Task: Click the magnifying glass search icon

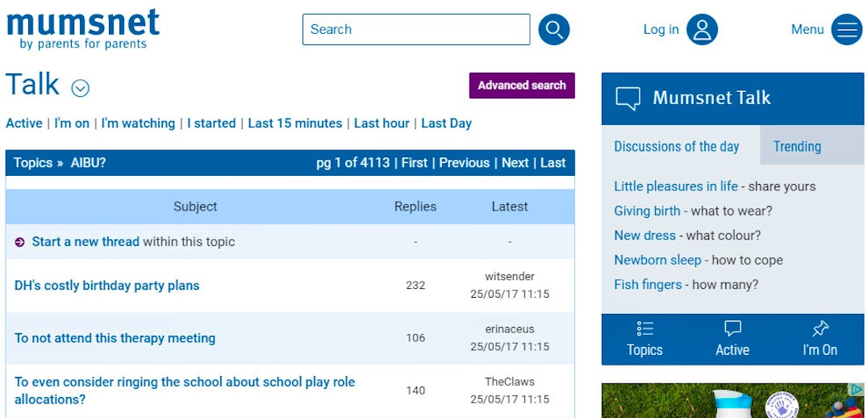Action: [553, 29]
